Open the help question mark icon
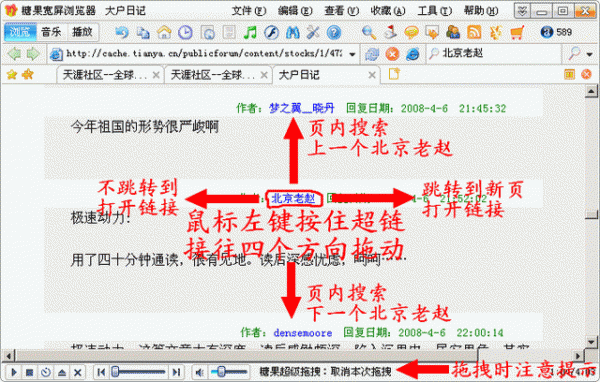The width and height of the screenshot is (600, 382). click(334, 33)
